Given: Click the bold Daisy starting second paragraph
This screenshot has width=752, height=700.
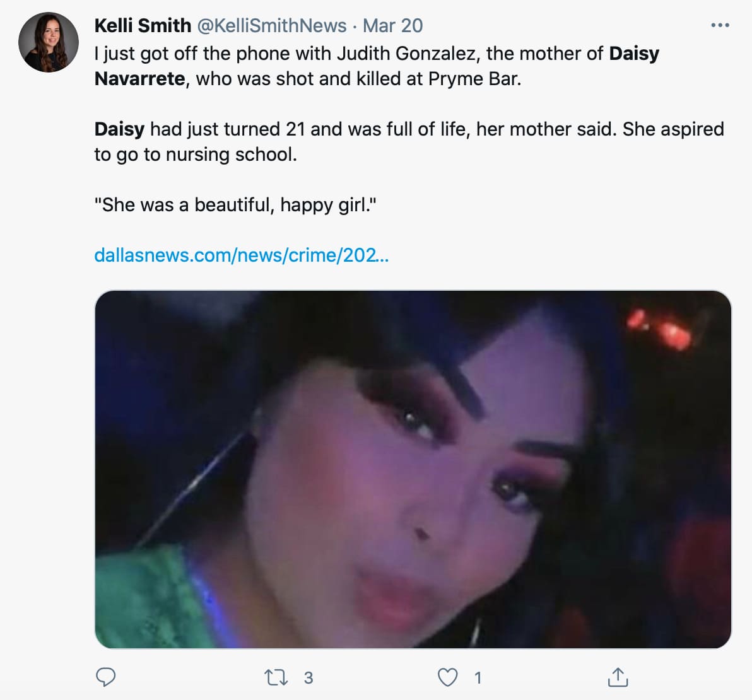Looking at the screenshot, I should click(x=119, y=129).
